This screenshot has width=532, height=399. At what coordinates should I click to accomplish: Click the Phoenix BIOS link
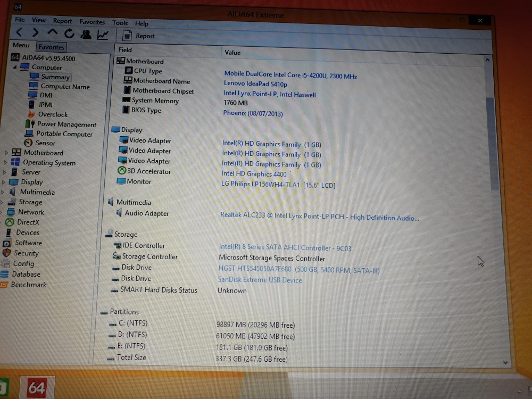click(253, 113)
